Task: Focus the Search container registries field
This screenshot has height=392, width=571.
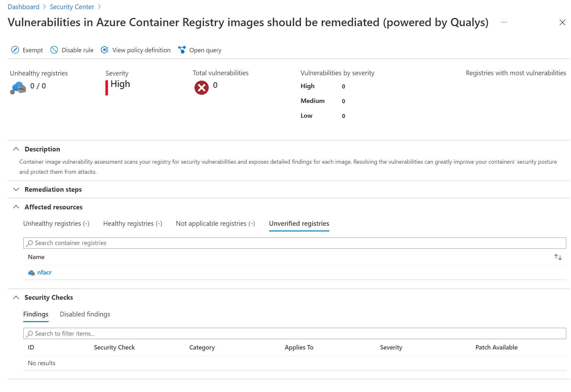Action: [x=295, y=243]
